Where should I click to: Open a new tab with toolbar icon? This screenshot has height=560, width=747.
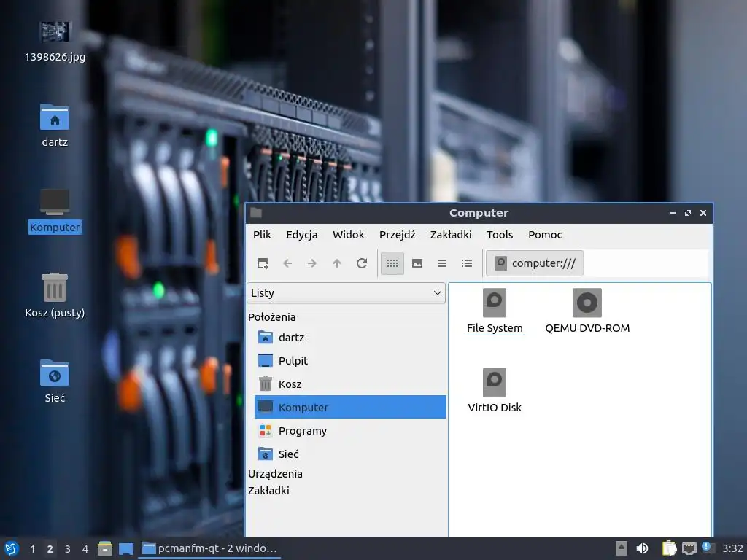(263, 263)
